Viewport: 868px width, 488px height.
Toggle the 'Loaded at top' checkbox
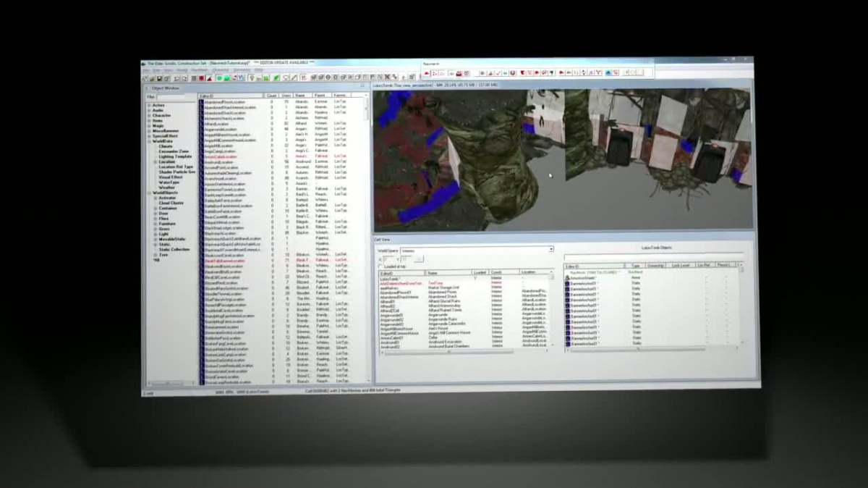click(381, 266)
